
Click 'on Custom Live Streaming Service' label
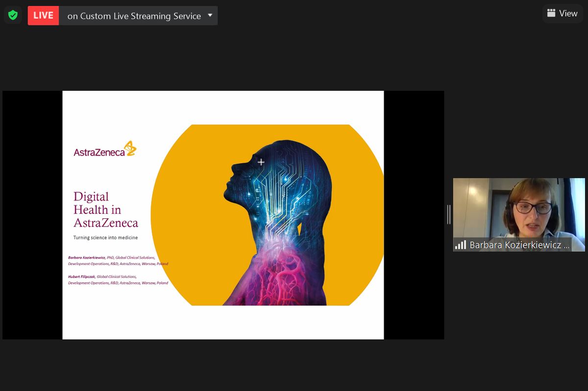134,16
